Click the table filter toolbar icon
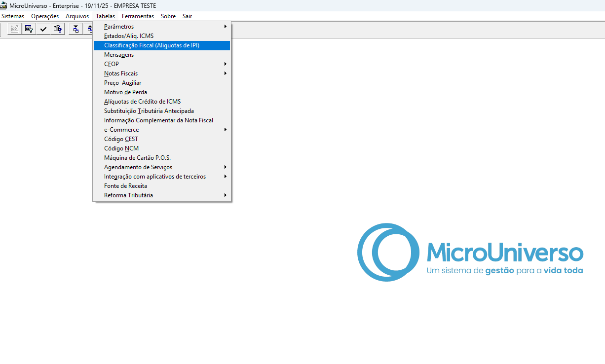605x364 pixels. click(x=29, y=29)
